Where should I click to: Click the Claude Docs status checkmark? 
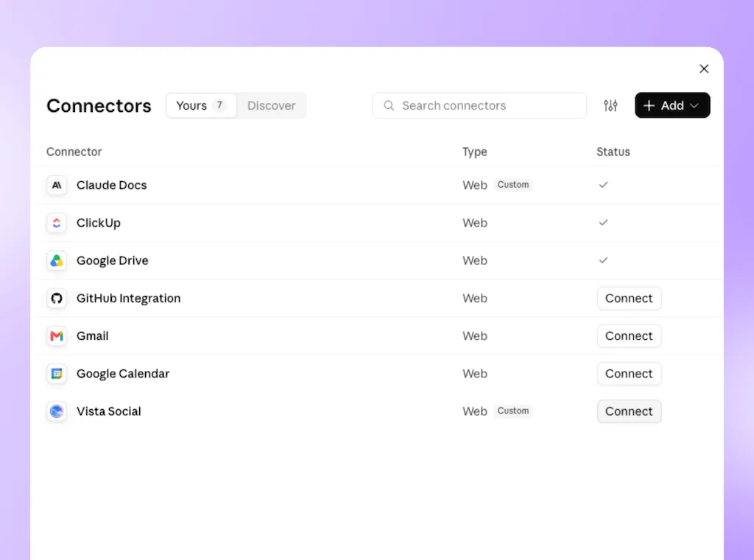coord(603,185)
